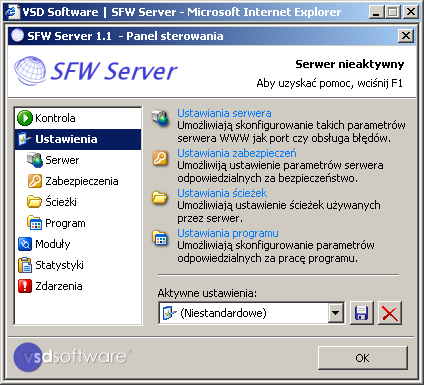This screenshot has height=385, width=424.
Task: Click the Program folder icon in sidebar
Action: tap(34, 223)
